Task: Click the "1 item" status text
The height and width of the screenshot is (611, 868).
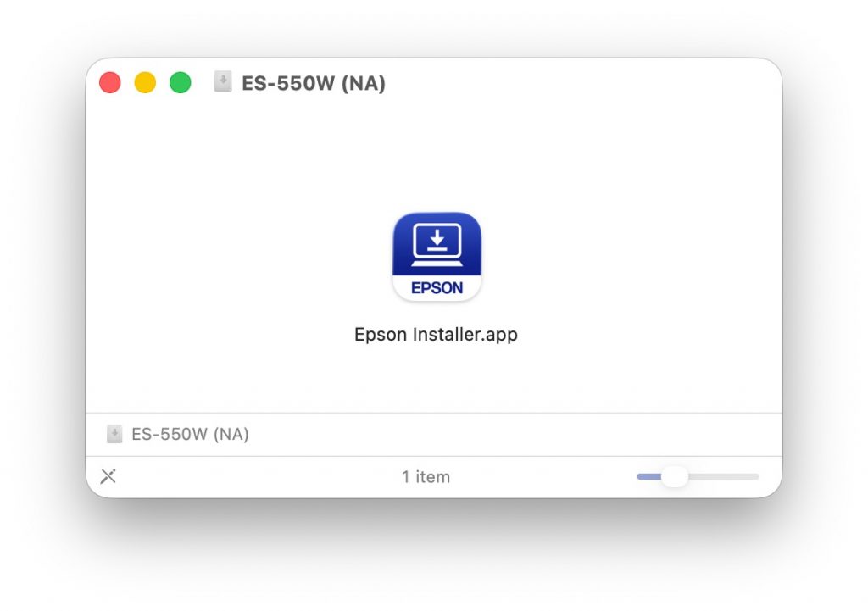Action: pyautogui.click(x=426, y=476)
